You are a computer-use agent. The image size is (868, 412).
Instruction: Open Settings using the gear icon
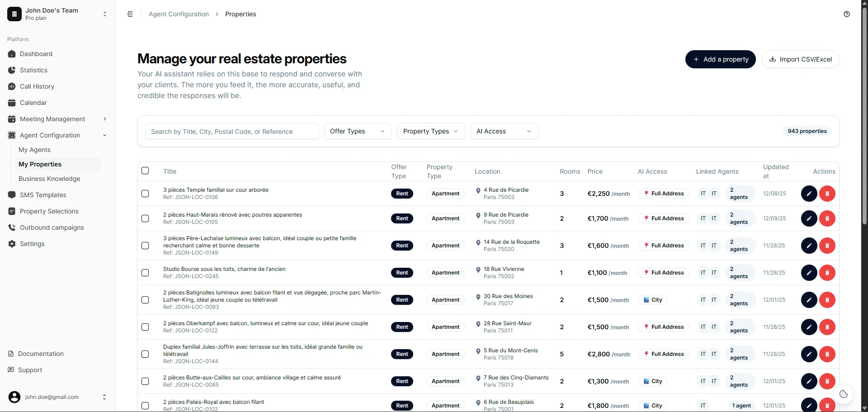[x=12, y=244]
